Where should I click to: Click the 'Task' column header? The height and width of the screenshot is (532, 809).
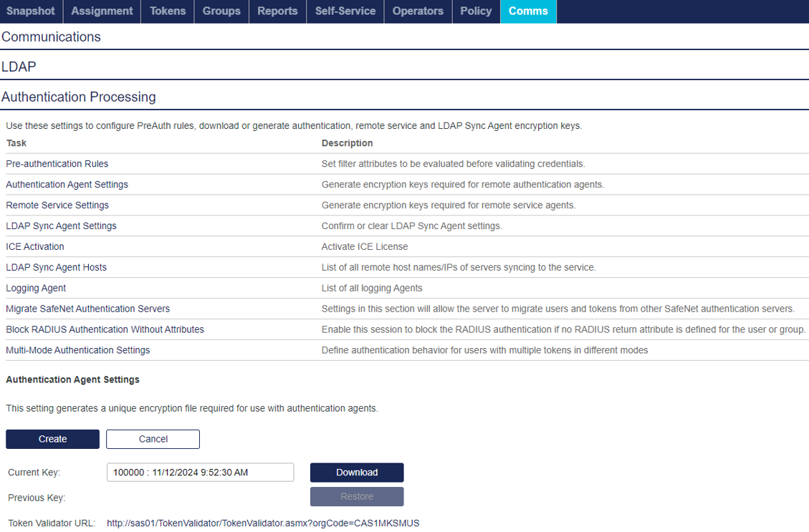tap(16, 143)
